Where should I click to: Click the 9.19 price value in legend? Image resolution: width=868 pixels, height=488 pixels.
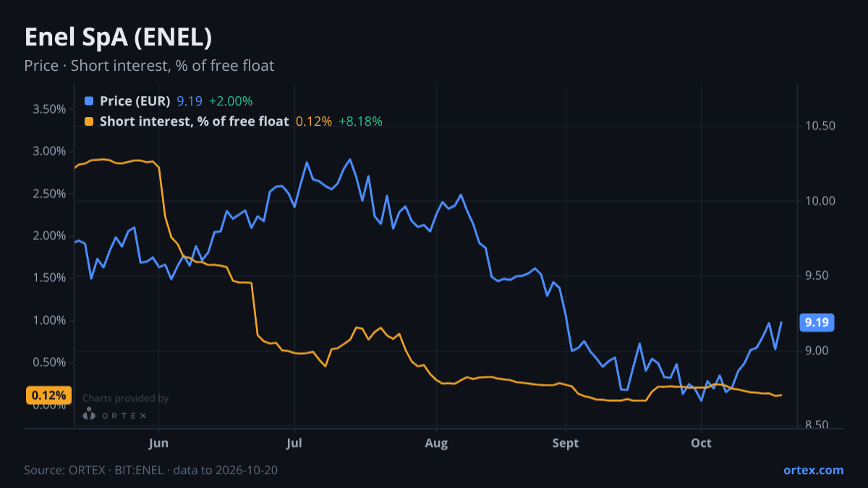190,101
